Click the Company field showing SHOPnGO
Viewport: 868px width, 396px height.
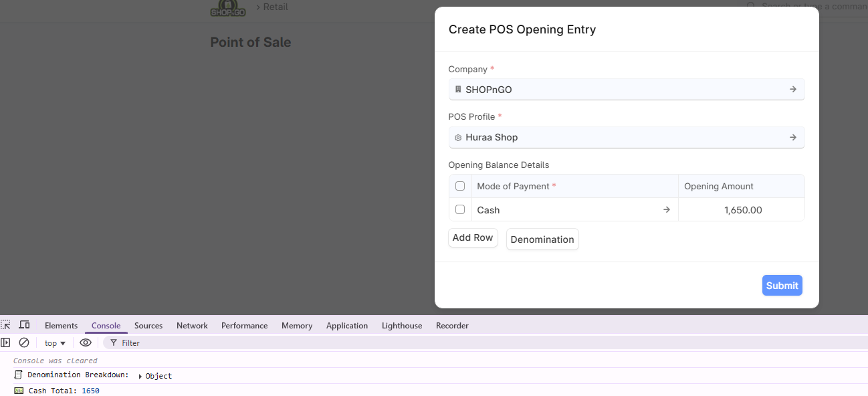pos(627,89)
